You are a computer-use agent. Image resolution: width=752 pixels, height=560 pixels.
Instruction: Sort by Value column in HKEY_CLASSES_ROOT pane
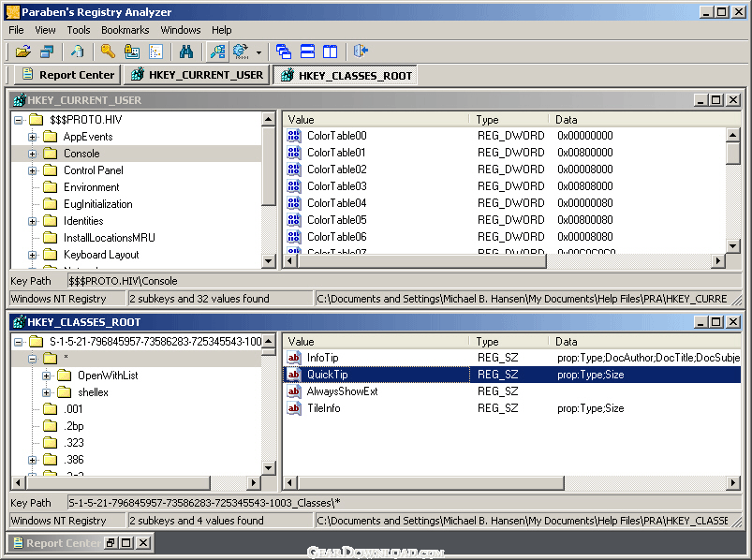[x=376, y=342]
